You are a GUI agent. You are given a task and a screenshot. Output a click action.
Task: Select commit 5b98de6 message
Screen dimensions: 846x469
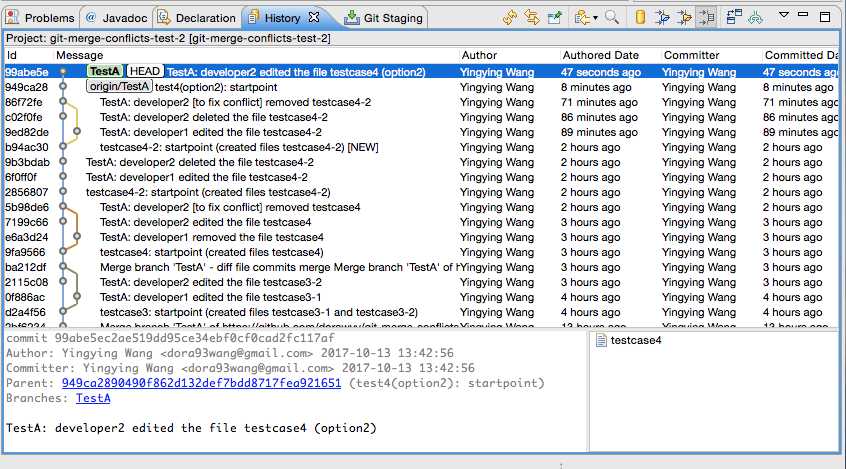tap(230, 207)
